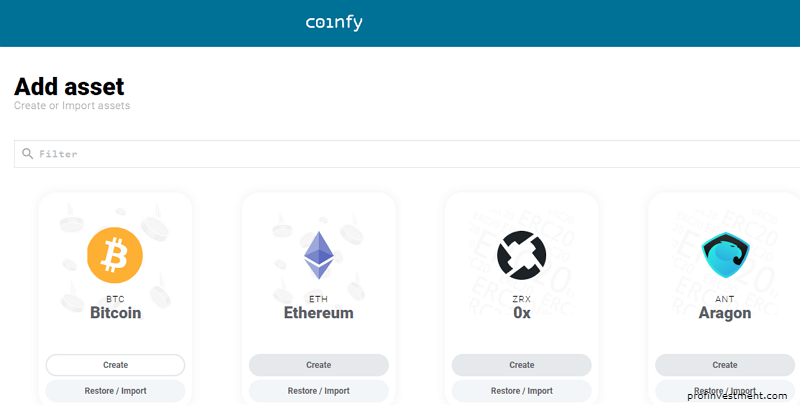Focus the Filter search input field
The height and width of the screenshot is (405, 800).
tap(407, 154)
